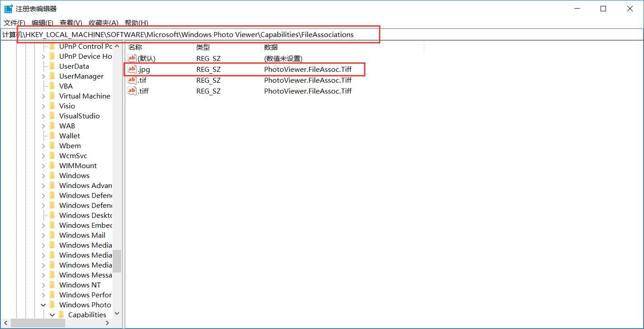The height and width of the screenshot is (329, 644).
Task: Click the tree scrollbar up arrow
Action: pos(117,46)
